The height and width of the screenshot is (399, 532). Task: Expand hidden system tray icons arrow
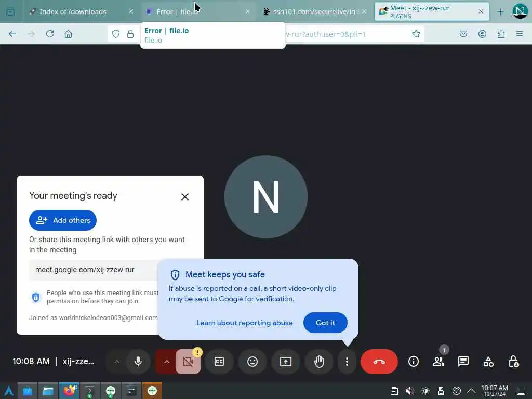pos(471,391)
